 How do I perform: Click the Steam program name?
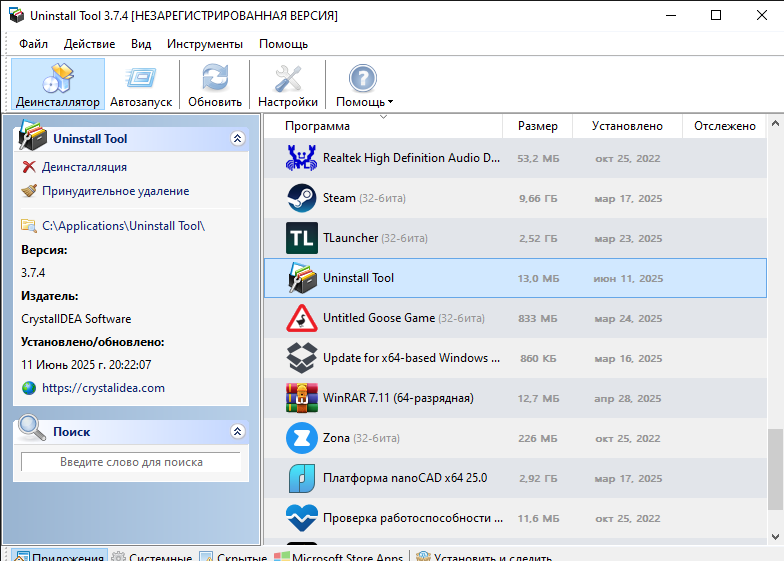(339, 198)
